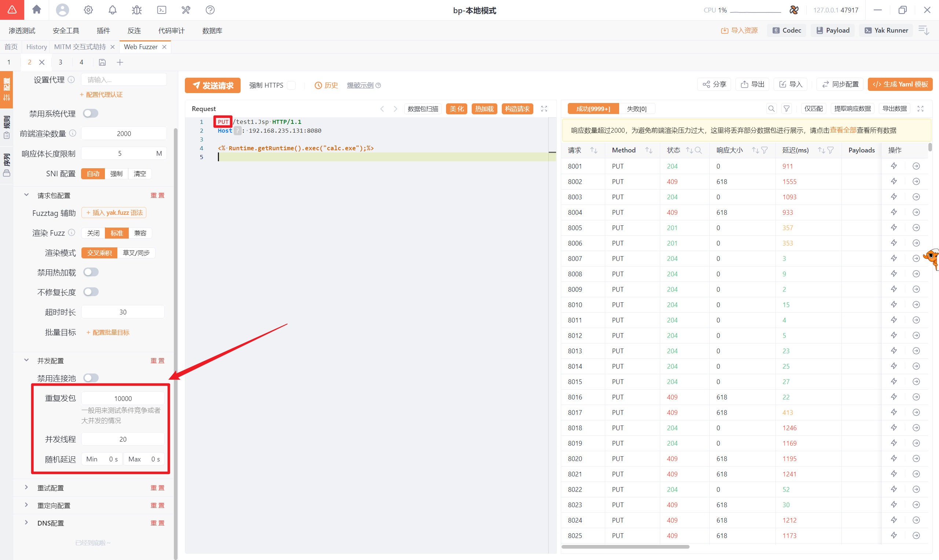
Task: Enable the 强制 HTTPS checkbox
Action: pos(292,85)
